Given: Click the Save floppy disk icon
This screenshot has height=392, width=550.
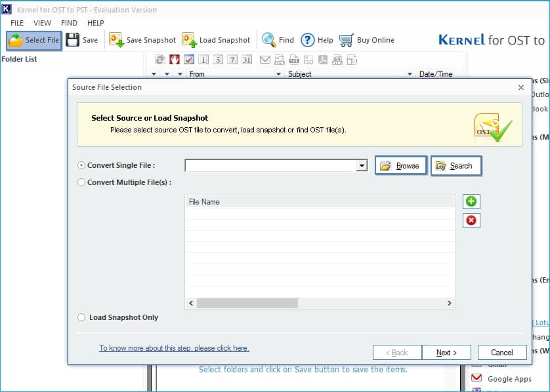Looking at the screenshot, I should point(73,40).
